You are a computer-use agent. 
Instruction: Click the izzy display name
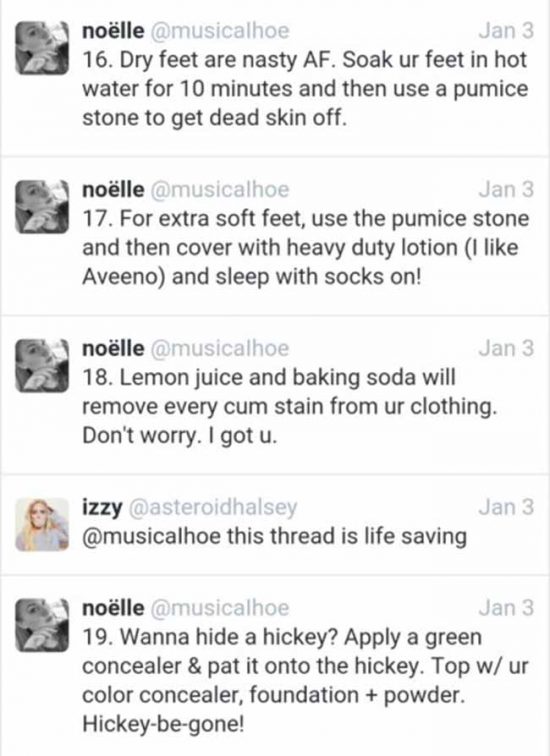(102, 508)
